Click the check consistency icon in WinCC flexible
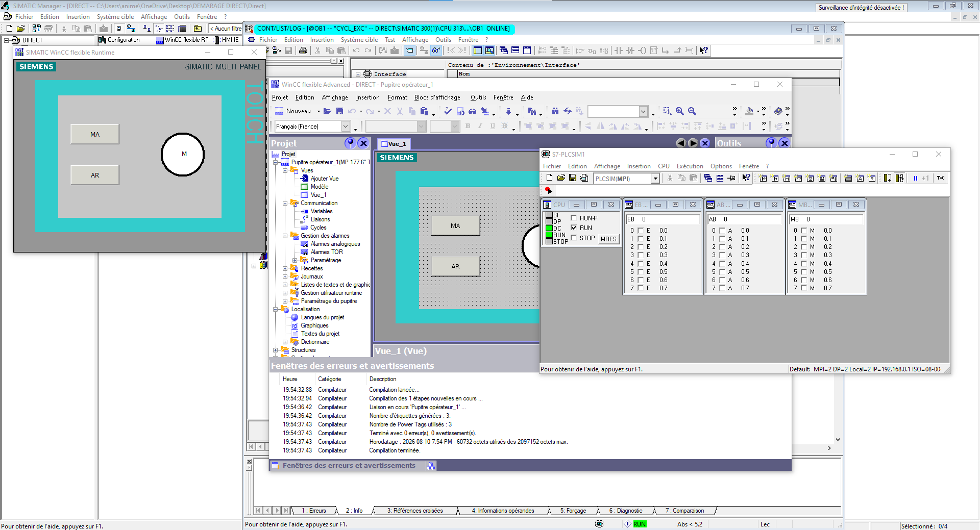980x530 pixels. (448, 111)
